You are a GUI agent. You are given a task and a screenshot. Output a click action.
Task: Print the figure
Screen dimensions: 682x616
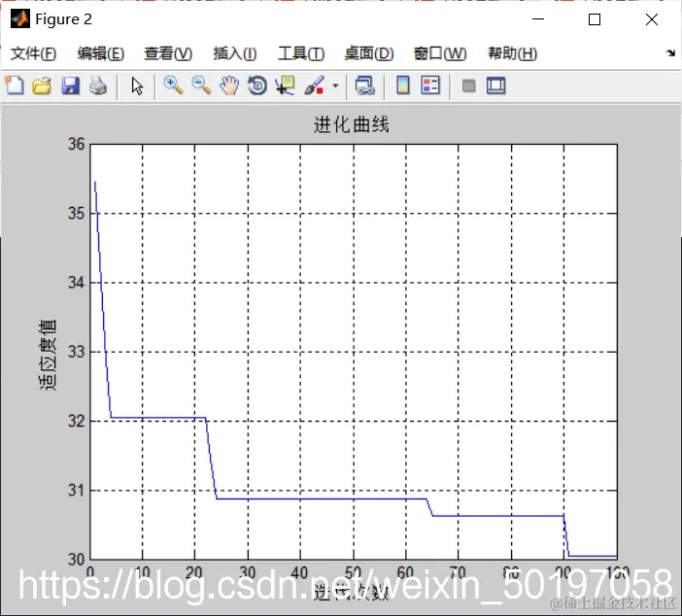click(98, 86)
